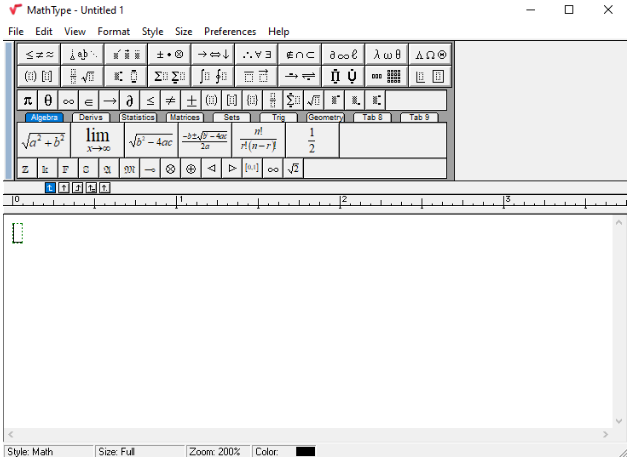Open the matrix templates palette
633x463 pixels.
point(387,76)
